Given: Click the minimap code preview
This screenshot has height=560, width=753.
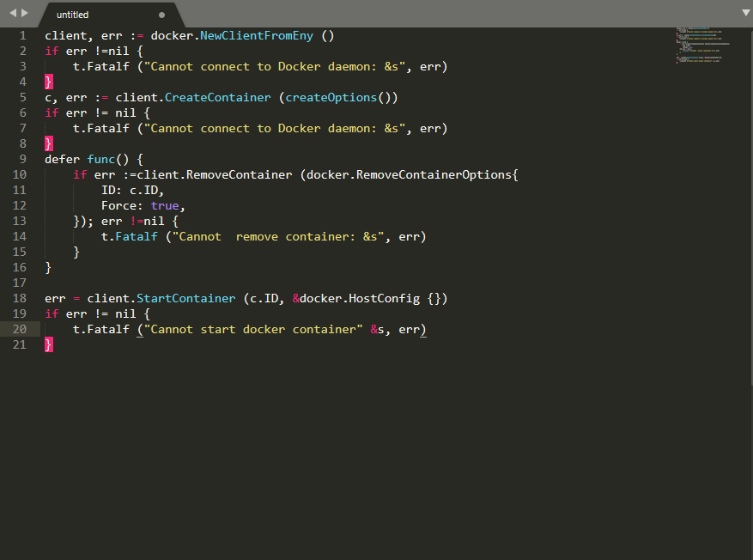Looking at the screenshot, I should click(x=703, y=46).
